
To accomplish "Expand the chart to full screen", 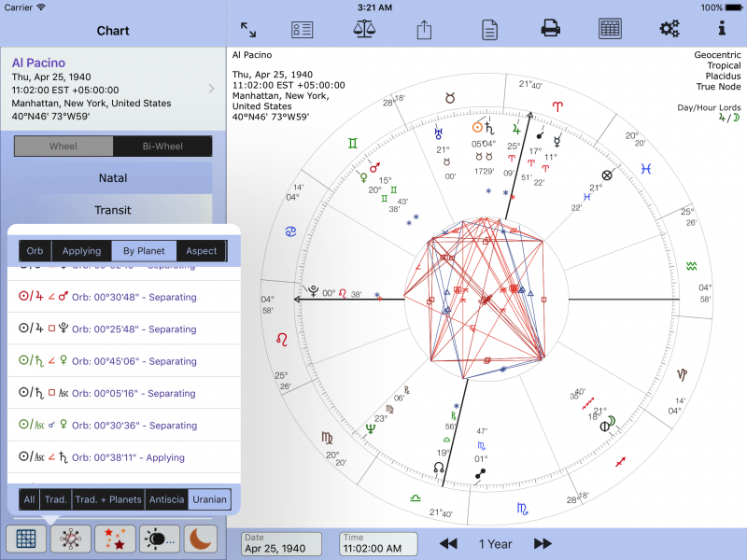I will coord(248,29).
